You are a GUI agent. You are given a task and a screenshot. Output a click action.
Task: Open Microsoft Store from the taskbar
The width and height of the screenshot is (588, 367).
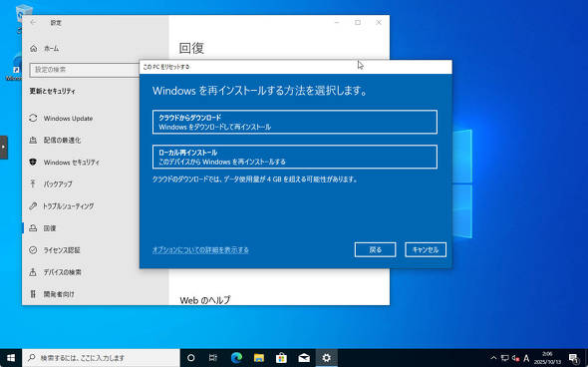[x=281, y=358]
